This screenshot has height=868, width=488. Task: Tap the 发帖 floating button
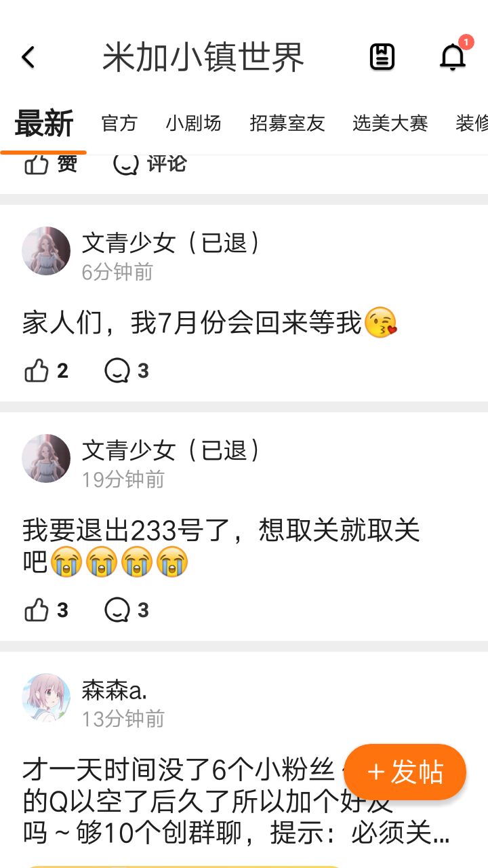(x=405, y=772)
